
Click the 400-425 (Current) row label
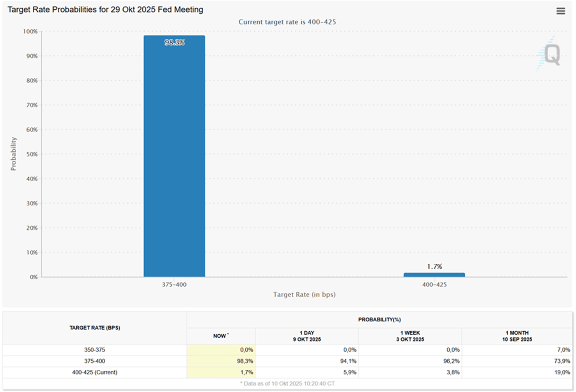point(95,372)
